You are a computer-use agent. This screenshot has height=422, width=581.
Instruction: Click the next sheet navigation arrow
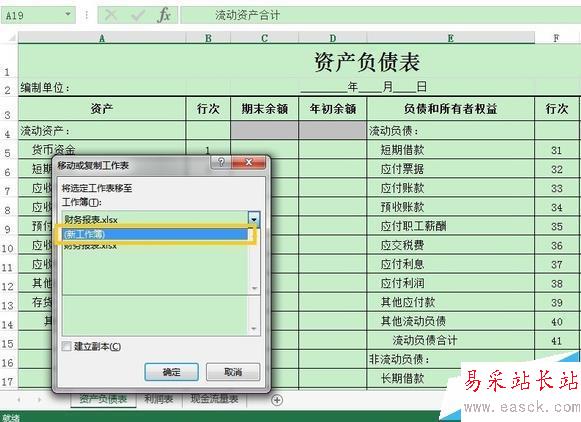coord(39,400)
